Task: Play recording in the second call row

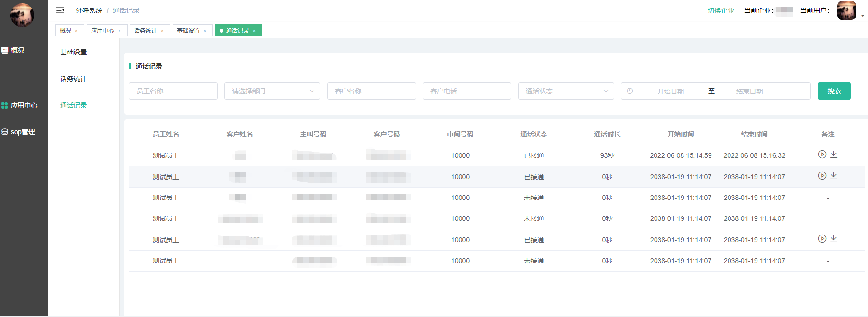Action: coord(822,176)
